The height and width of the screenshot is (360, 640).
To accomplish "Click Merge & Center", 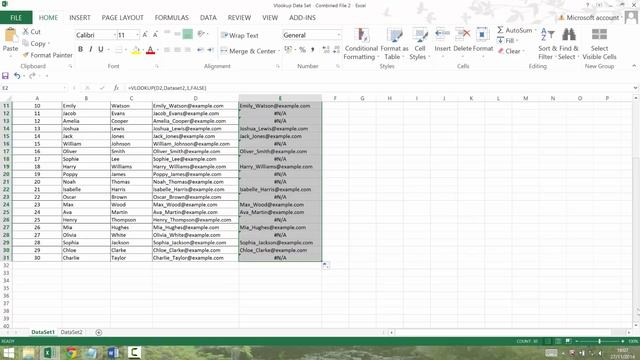I will (x=248, y=51).
